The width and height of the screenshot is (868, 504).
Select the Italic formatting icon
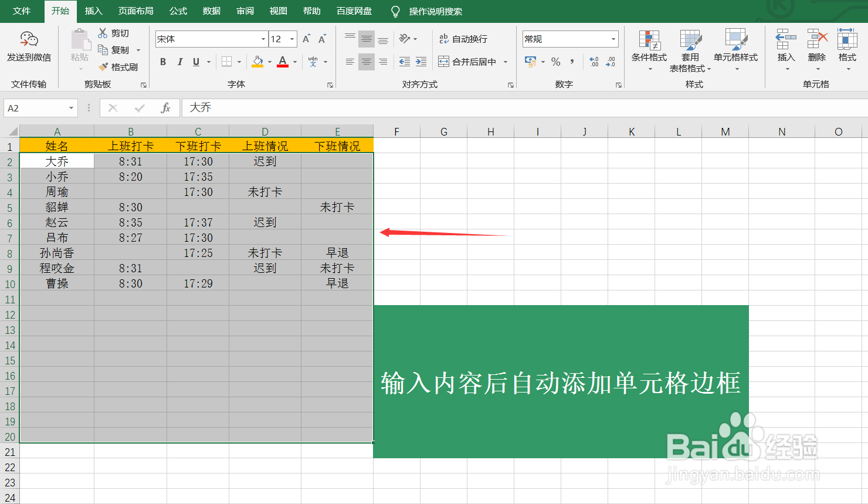[179, 61]
